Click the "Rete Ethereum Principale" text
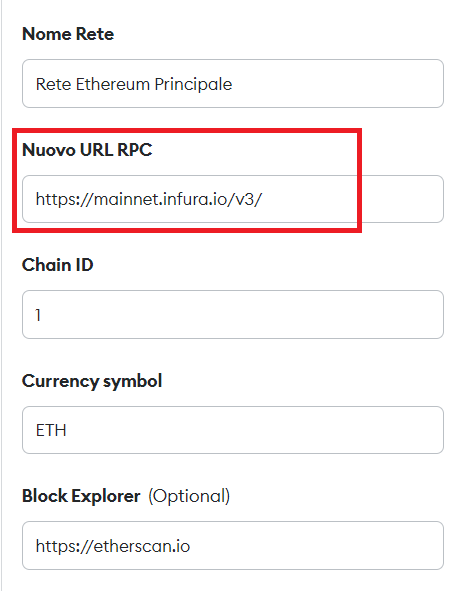 pos(134,84)
